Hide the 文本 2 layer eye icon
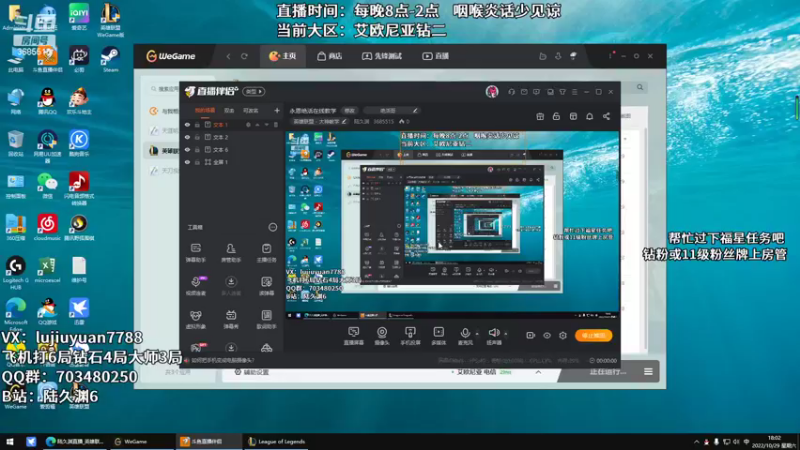This screenshot has height=450, width=800. point(187,137)
